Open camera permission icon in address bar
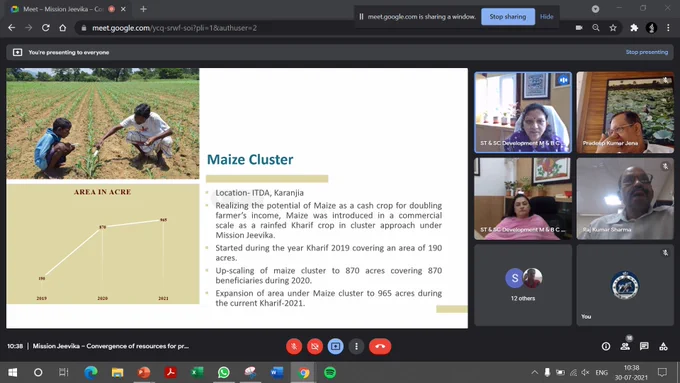This screenshot has height=383, width=680. click(x=579, y=28)
